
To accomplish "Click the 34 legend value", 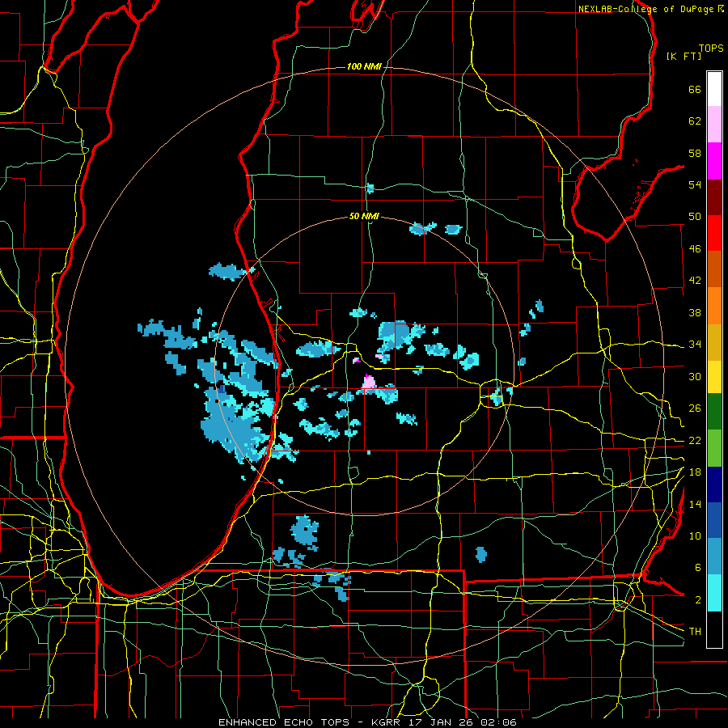I will pyautogui.click(x=695, y=345).
